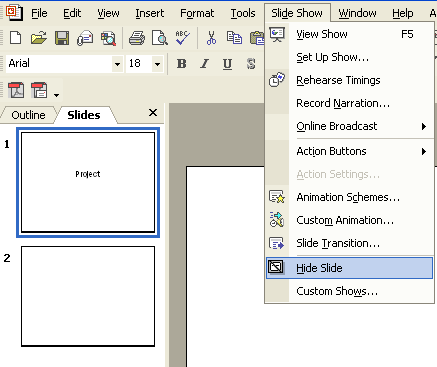Toggle Bold formatting
Image resolution: width=437 pixels, height=367 pixels.
[182, 63]
